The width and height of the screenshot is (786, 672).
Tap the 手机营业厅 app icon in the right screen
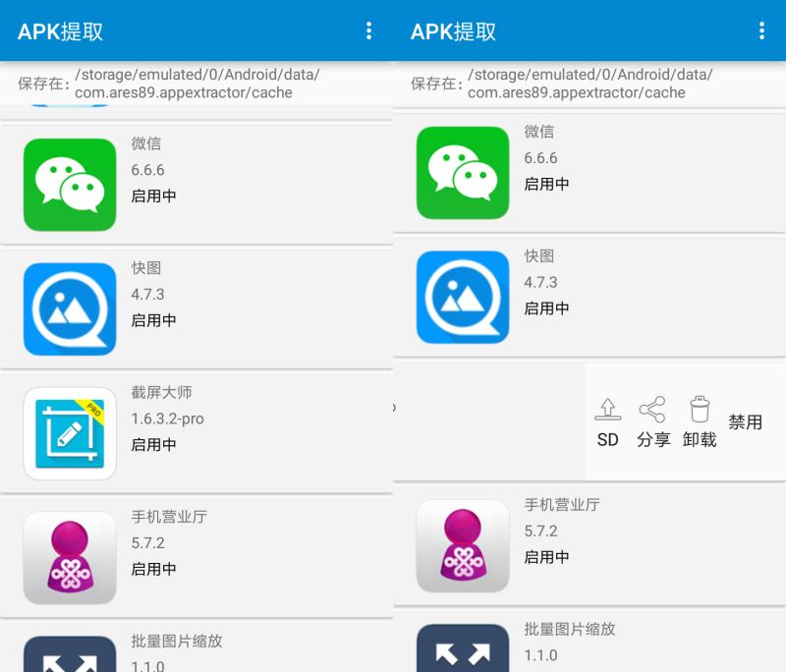tap(463, 545)
